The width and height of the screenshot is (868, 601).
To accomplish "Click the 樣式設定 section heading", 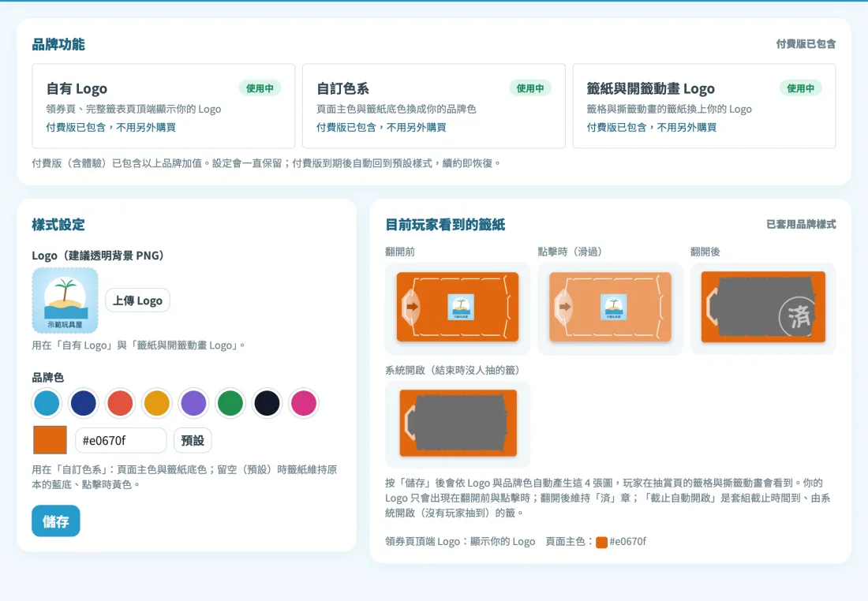I will (x=58, y=225).
